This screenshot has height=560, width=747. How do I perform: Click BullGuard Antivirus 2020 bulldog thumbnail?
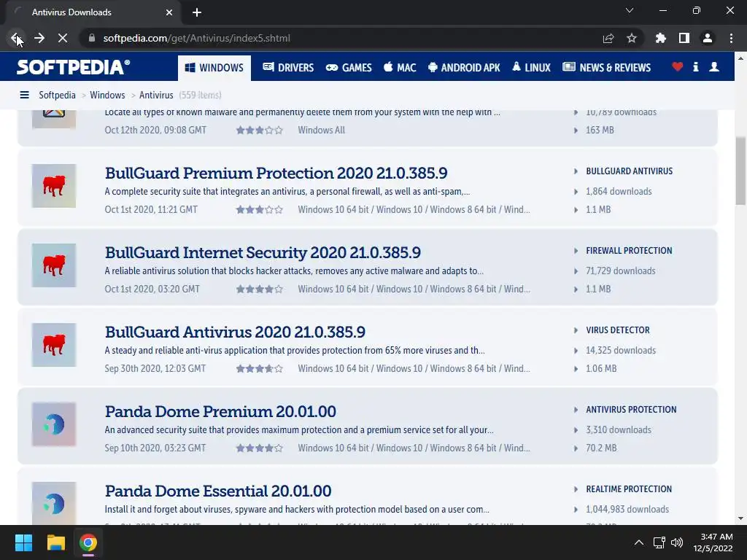[54, 345]
